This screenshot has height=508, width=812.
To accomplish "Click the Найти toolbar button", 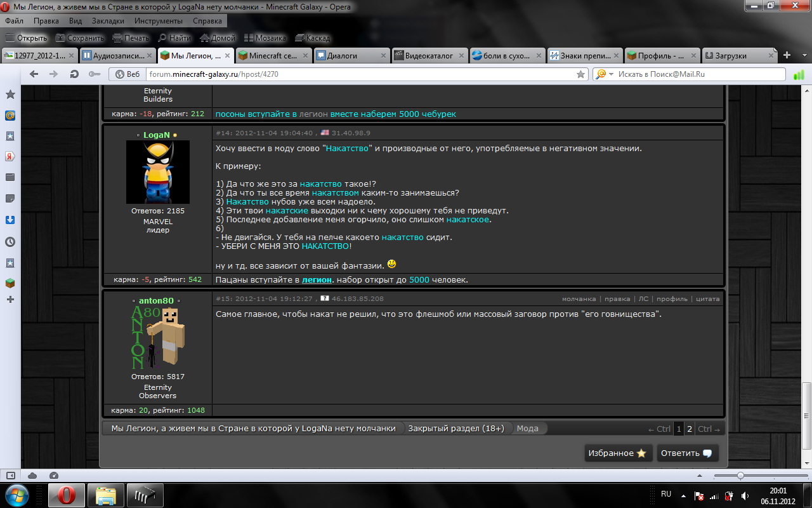I will click(x=174, y=38).
